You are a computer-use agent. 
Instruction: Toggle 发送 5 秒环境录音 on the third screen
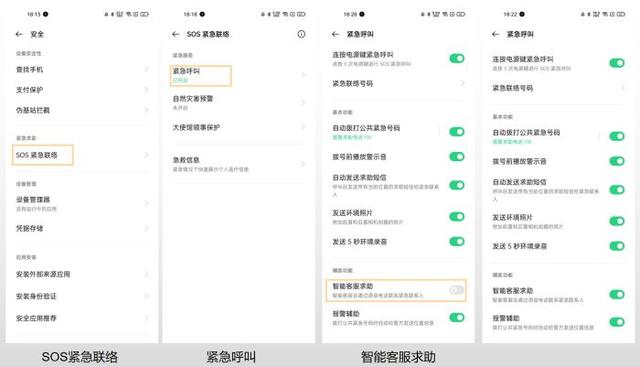point(457,241)
